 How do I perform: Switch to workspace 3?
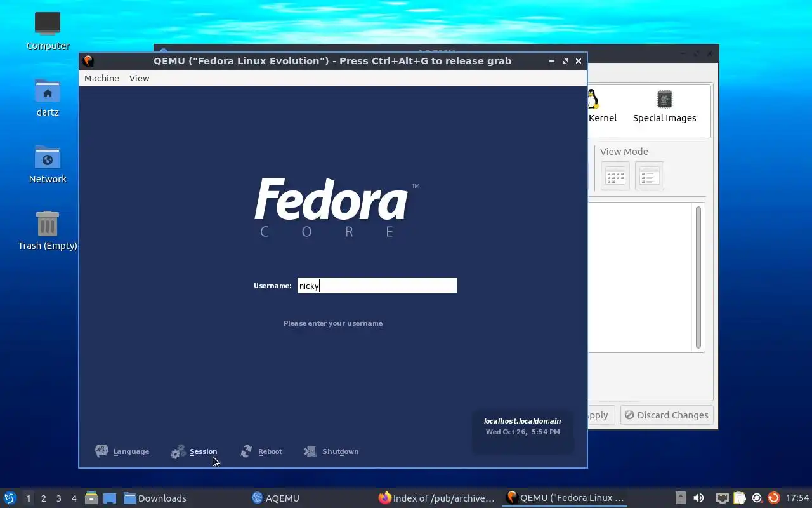click(59, 498)
